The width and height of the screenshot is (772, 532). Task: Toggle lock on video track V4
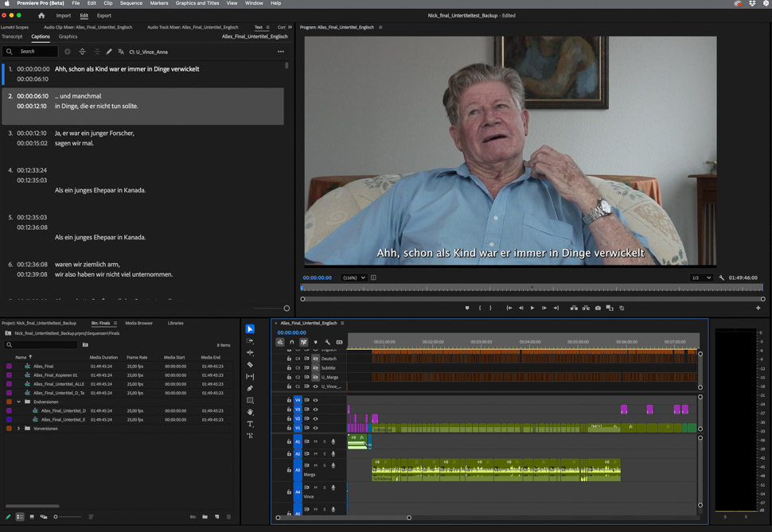[289, 400]
